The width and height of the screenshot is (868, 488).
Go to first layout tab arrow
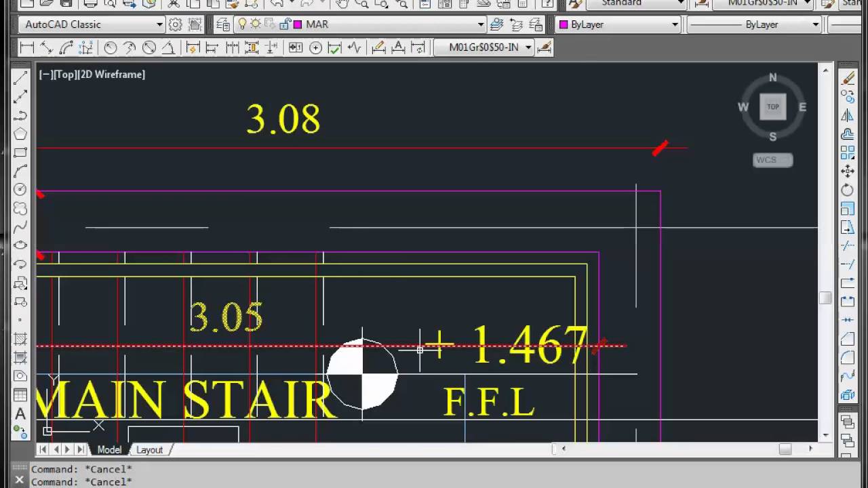[x=43, y=449]
